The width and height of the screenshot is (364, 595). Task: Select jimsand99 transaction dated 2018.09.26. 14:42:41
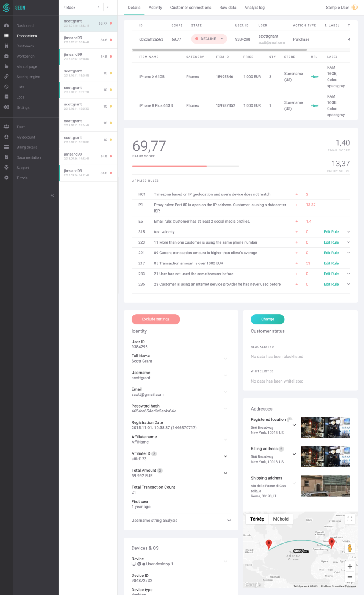pyautogui.click(x=88, y=156)
